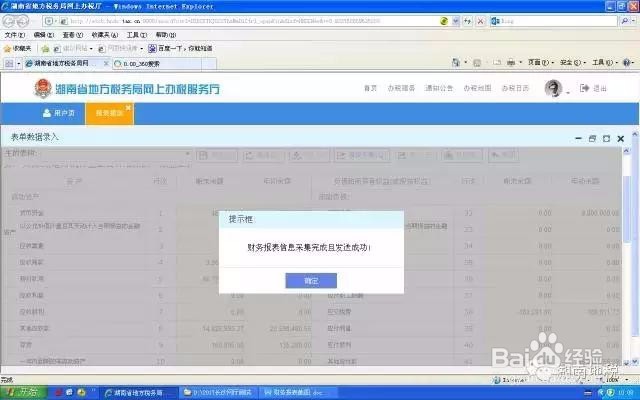Click the refresh page icon

[x=468, y=21]
